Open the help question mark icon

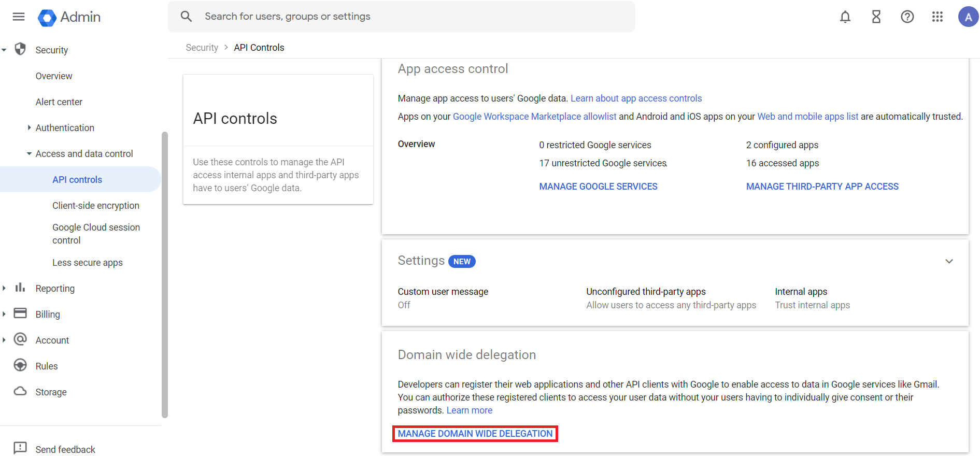click(907, 17)
